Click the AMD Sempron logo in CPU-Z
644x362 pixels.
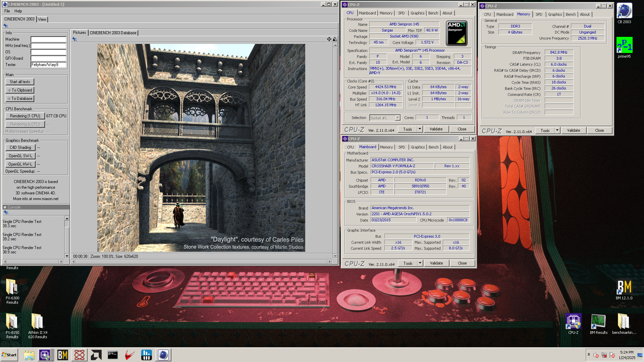pyautogui.click(x=457, y=33)
